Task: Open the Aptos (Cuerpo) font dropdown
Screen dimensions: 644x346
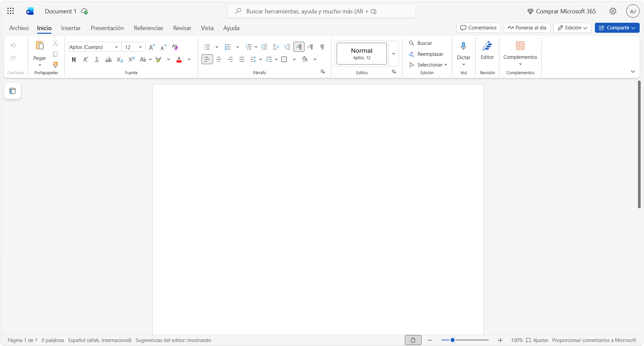Action: [116, 47]
